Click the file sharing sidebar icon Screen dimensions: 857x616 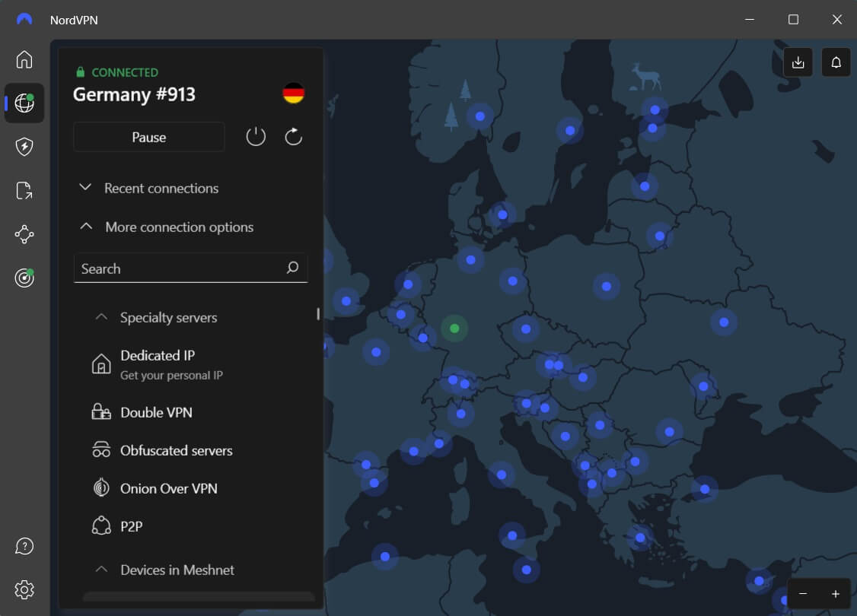24,190
